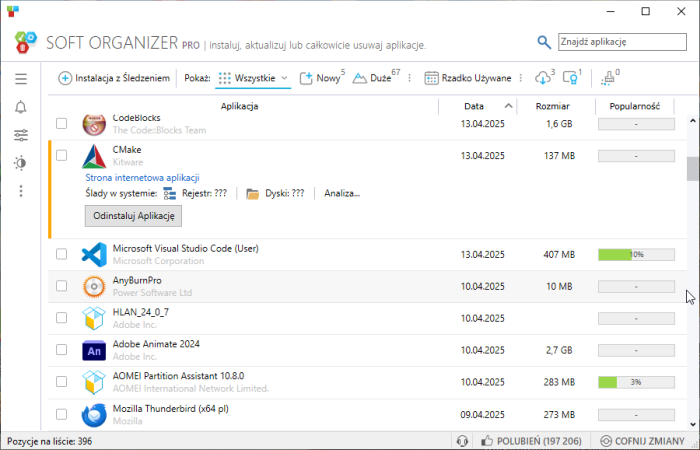This screenshot has height=450, width=700.
Task: Click the Analiza... link
Action: tap(342, 193)
